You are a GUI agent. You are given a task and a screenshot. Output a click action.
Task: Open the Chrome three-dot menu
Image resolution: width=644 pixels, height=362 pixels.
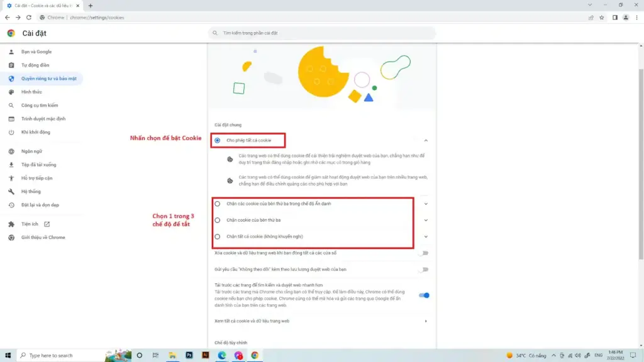point(636,18)
